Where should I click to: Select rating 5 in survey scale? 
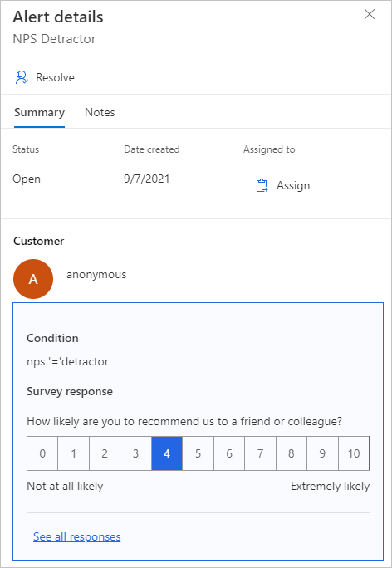tap(198, 453)
